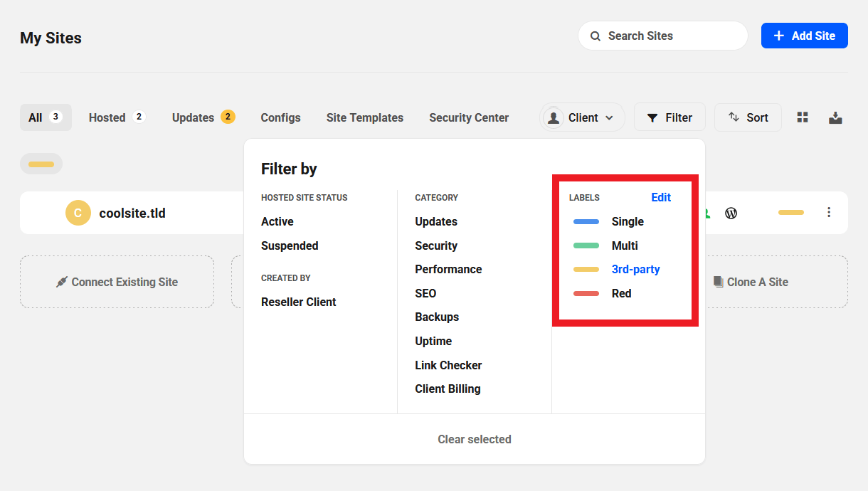This screenshot has height=491, width=868.
Task: Close the Filter dropdown panel
Action: coord(669,117)
